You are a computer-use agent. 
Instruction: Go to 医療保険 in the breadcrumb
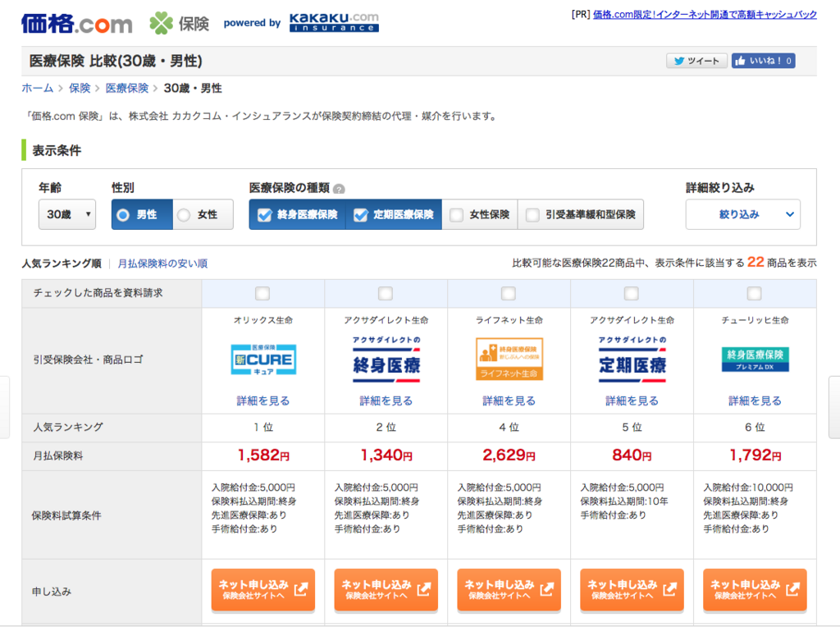[127, 88]
